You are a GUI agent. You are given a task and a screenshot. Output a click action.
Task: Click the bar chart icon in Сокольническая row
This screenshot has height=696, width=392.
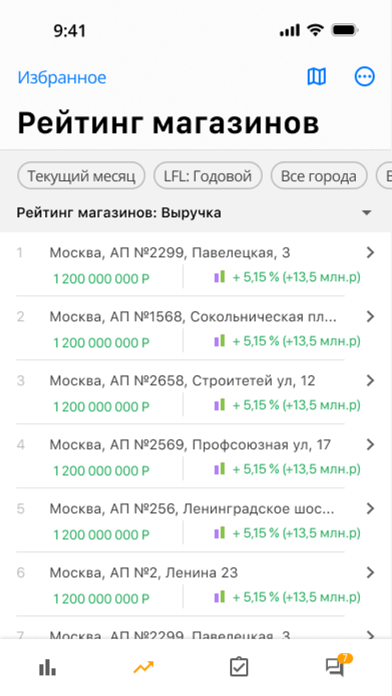(220, 340)
